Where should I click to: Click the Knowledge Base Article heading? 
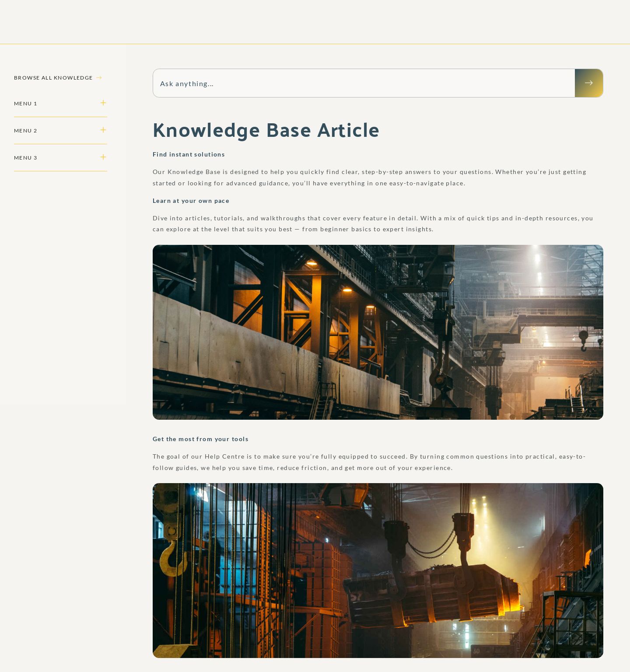(266, 130)
